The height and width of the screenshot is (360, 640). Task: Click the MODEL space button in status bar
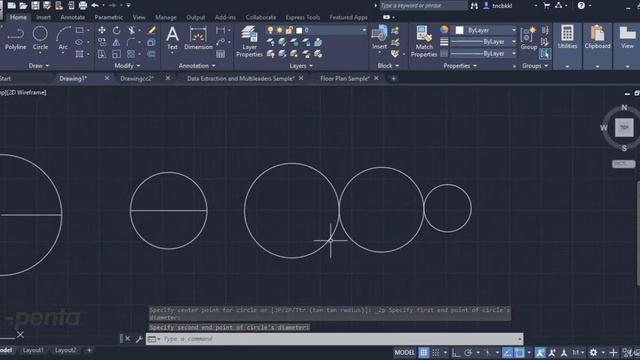point(404,352)
